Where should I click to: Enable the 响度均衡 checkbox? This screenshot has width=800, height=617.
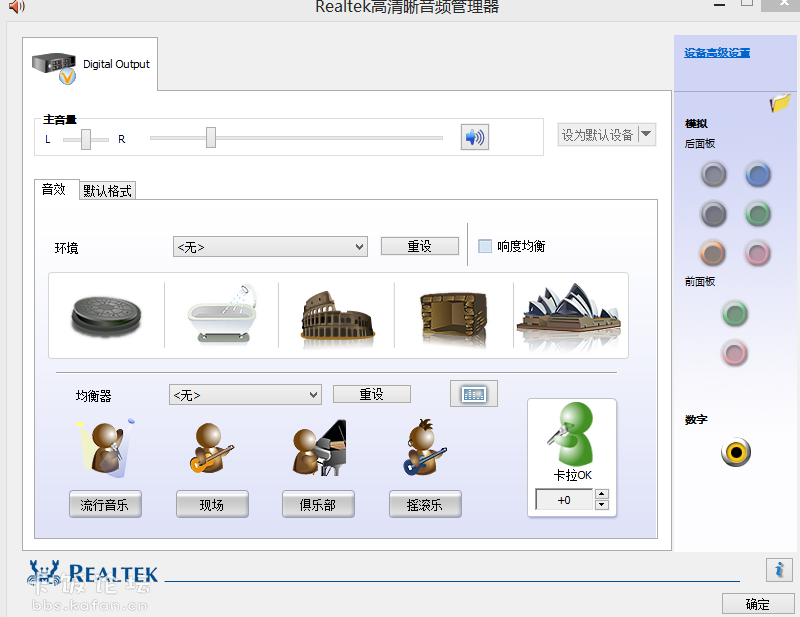pyautogui.click(x=485, y=246)
